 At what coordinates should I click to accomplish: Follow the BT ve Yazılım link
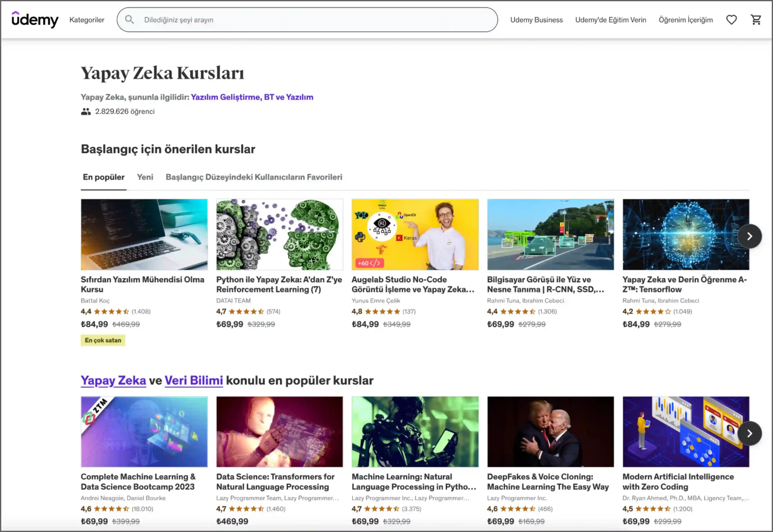pyautogui.click(x=288, y=97)
